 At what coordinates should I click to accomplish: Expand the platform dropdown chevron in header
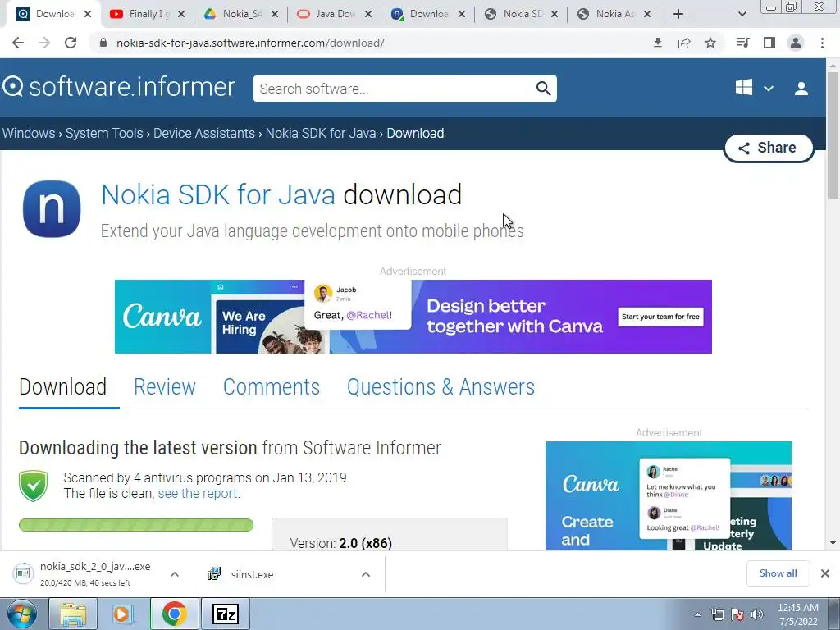pos(768,89)
